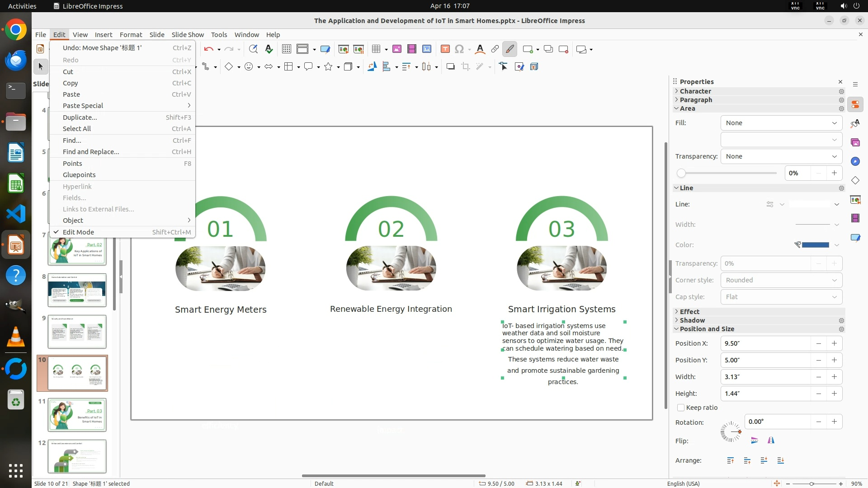Select the Crop Image tool
This screenshot has height=488, width=868.
pos(465,67)
